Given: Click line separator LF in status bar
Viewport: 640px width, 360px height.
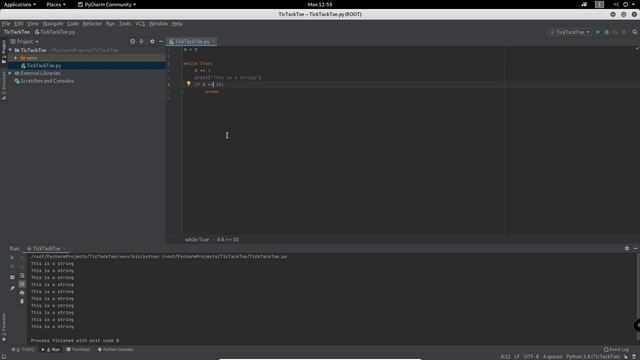Looking at the screenshot, I should pos(517,357).
